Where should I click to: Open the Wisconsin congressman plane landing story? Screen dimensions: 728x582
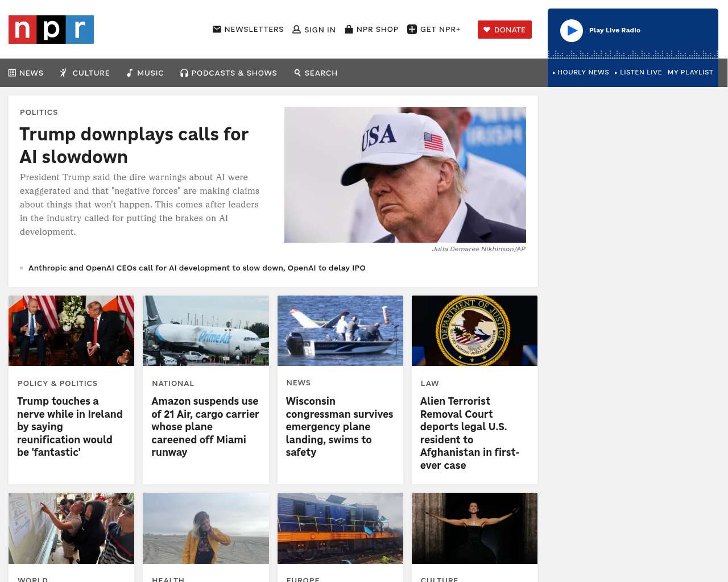(x=340, y=426)
